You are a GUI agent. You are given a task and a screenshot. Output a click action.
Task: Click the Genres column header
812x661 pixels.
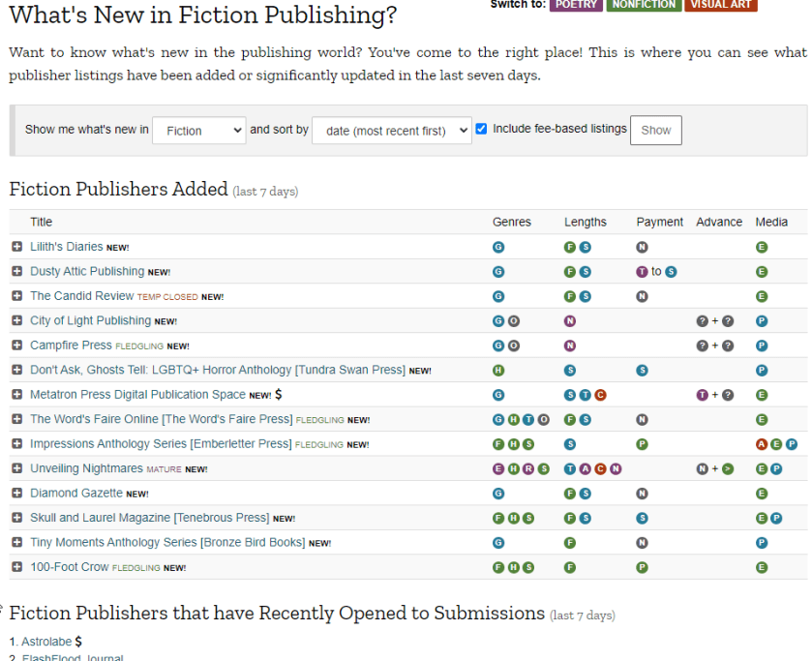click(511, 222)
